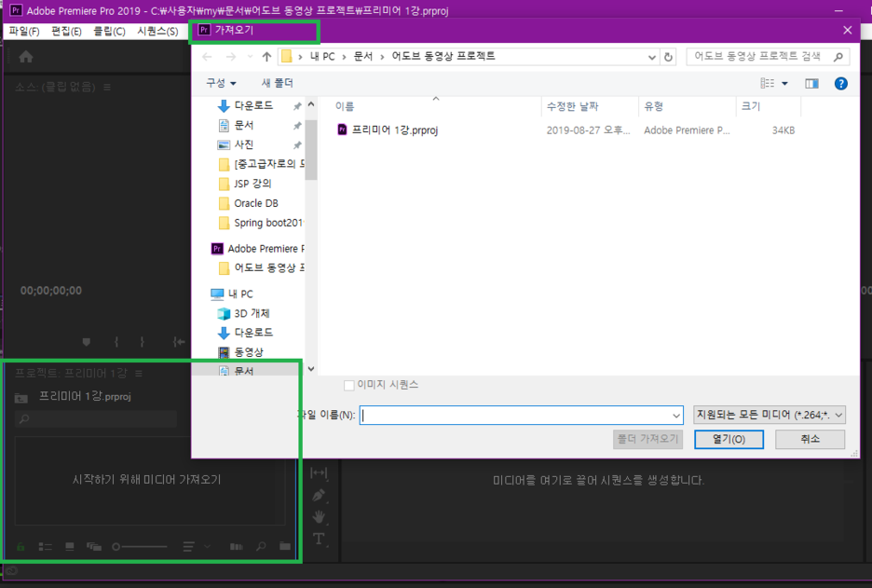Click 문서 in the address breadcrumb

pyautogui.click(x=363, y=57)
